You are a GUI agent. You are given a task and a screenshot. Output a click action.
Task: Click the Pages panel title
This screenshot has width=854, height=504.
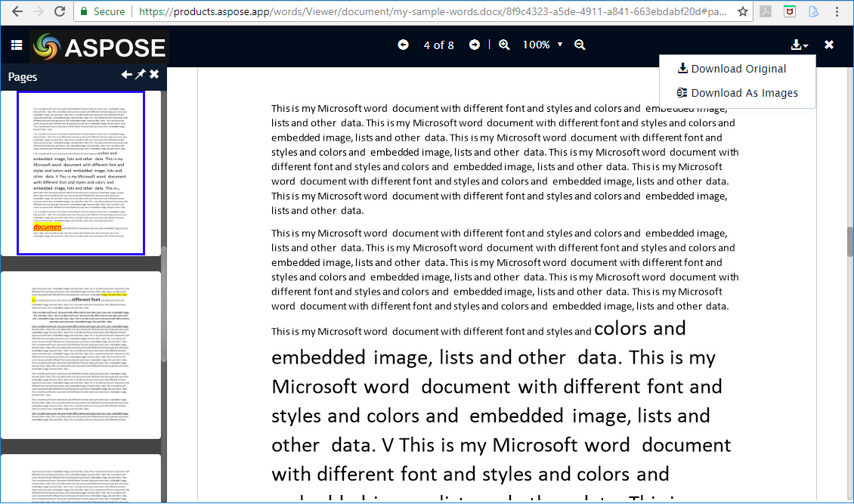coord(23,77)
